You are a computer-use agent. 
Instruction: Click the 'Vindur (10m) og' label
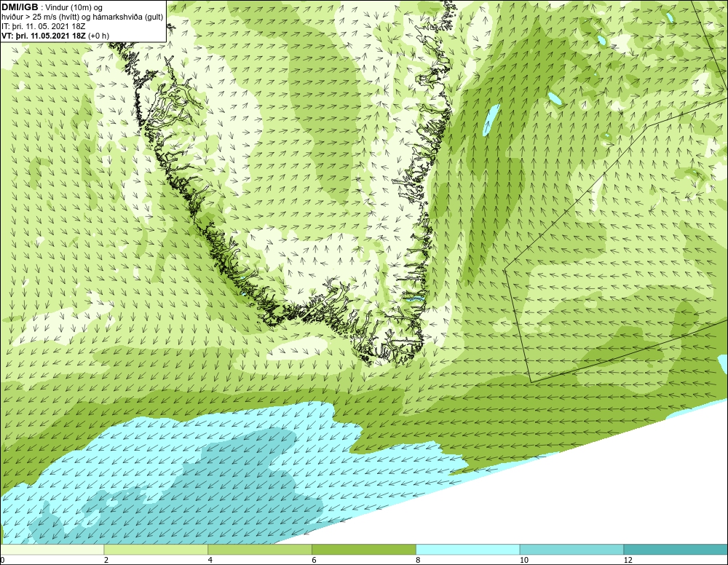[x=74, y=7]
